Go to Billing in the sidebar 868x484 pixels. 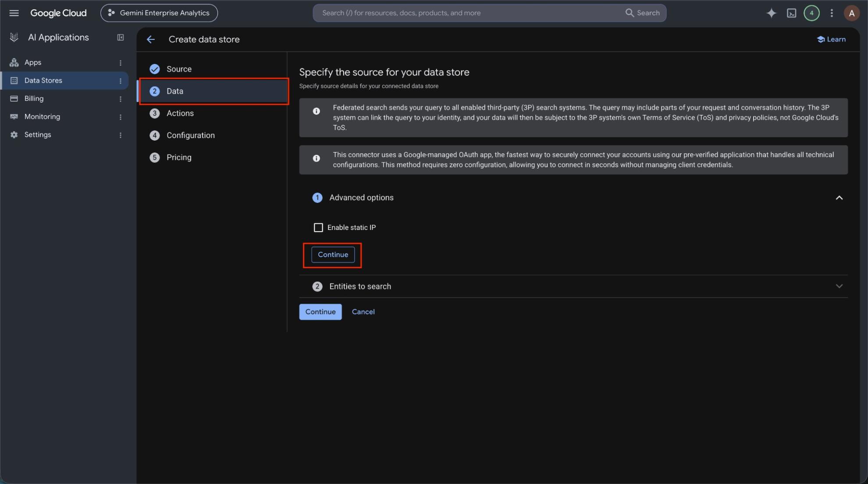[x=34, y=99]
